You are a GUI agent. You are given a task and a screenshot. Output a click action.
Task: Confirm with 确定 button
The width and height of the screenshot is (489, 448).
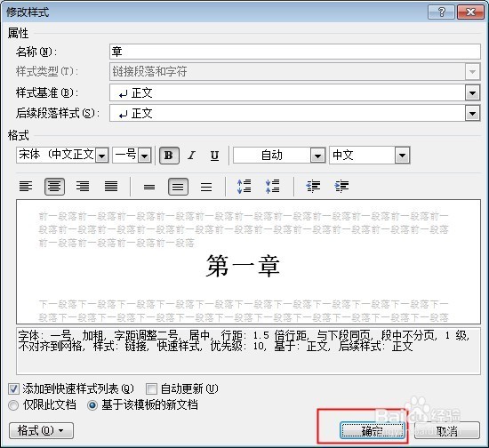pyautogui.click(x=373, y=431)
